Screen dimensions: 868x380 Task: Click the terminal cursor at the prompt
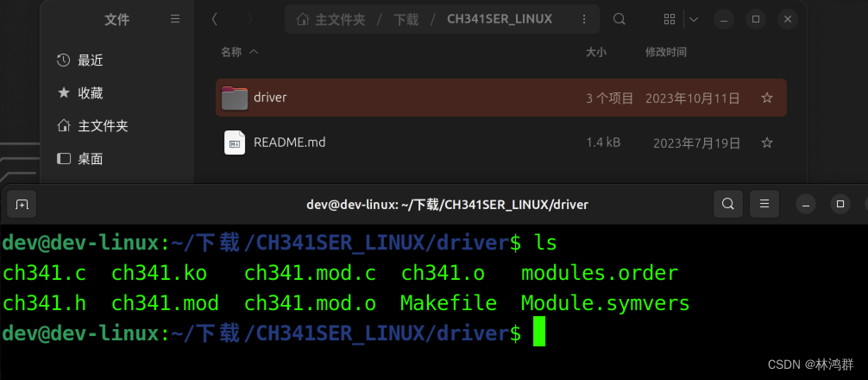pos(539,332)
